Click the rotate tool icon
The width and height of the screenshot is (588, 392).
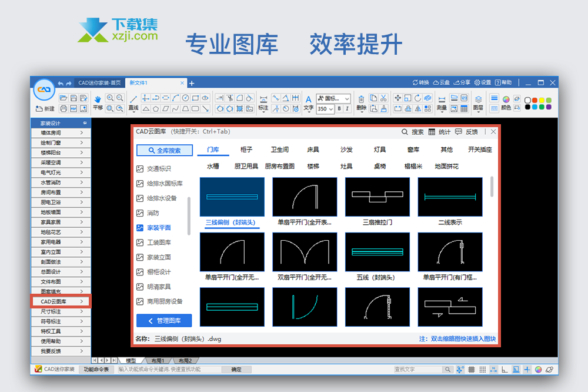point(417,98)
